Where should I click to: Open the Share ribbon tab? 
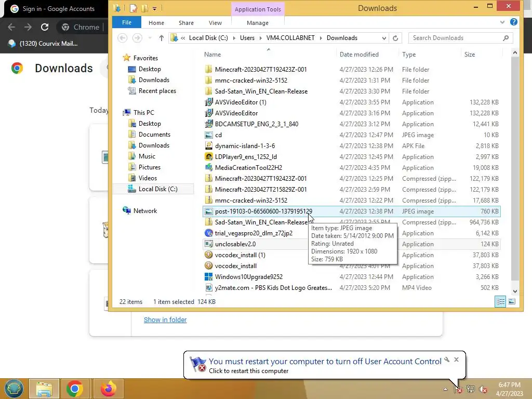click(x=186, y=23)
